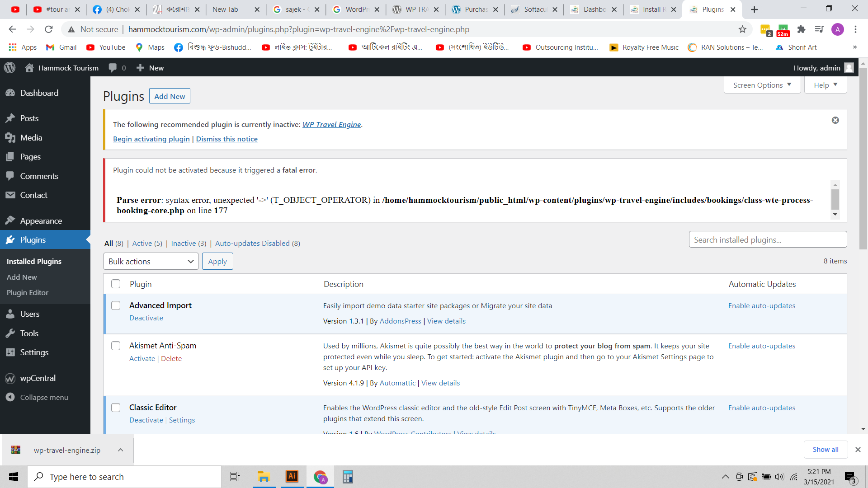Click the Hammock Tourism home icon
868x488 pixels.
pos(29,68)
